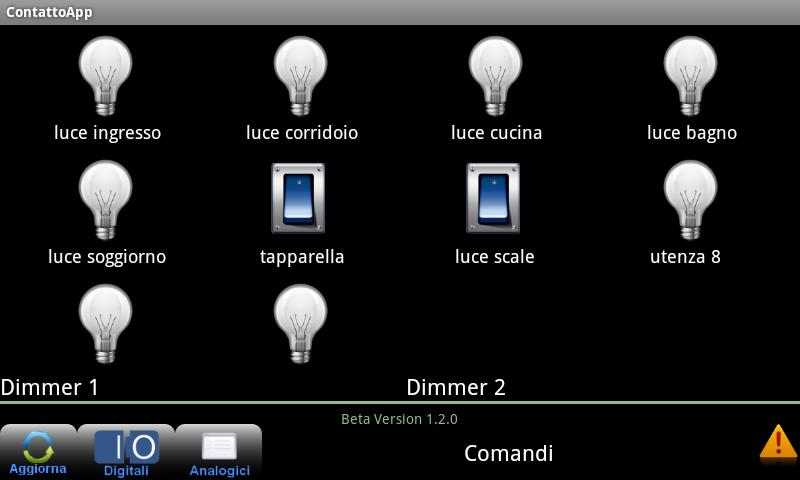Click the tapparella label text
This screenshot has height=480, width=800.
[x=302, y=257]
